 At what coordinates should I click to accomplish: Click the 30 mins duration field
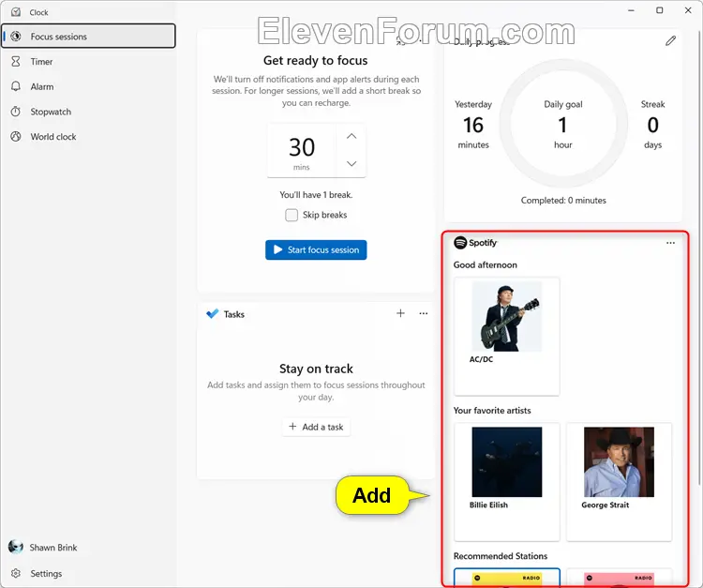[302, 151]
